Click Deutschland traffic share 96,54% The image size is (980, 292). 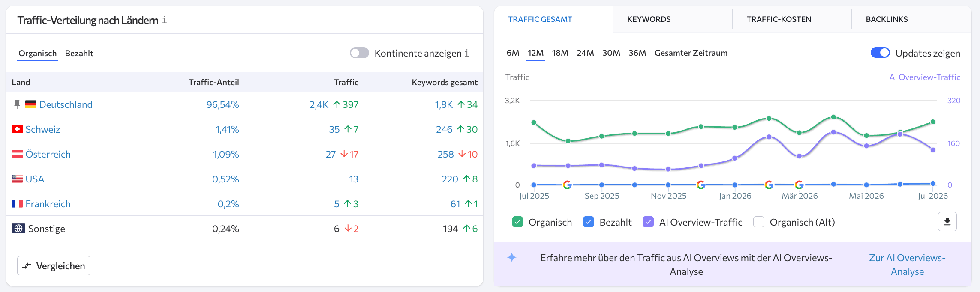click(x=223, y=104)
